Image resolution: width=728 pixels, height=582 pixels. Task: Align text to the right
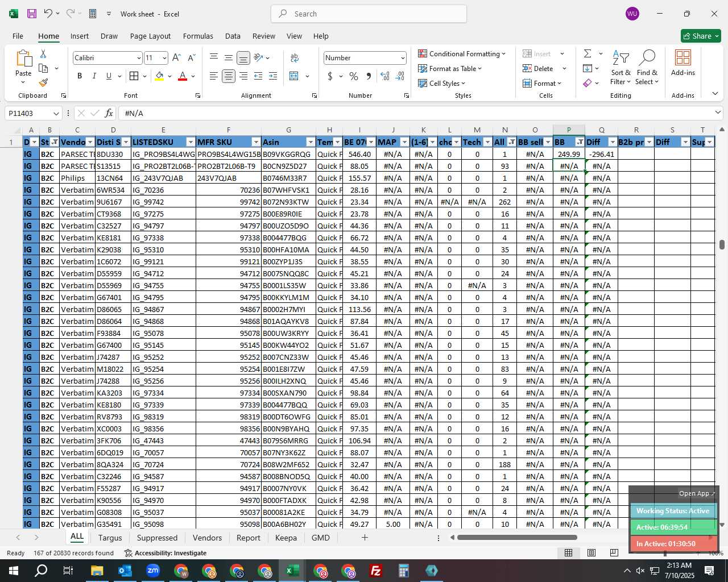(x=243, y=76)
